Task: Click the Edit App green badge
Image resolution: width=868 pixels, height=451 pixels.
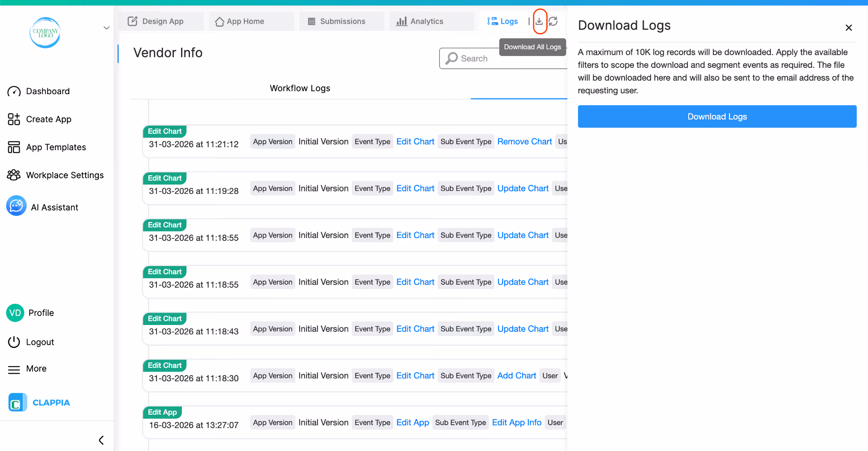Action: [x=162, y=412]
